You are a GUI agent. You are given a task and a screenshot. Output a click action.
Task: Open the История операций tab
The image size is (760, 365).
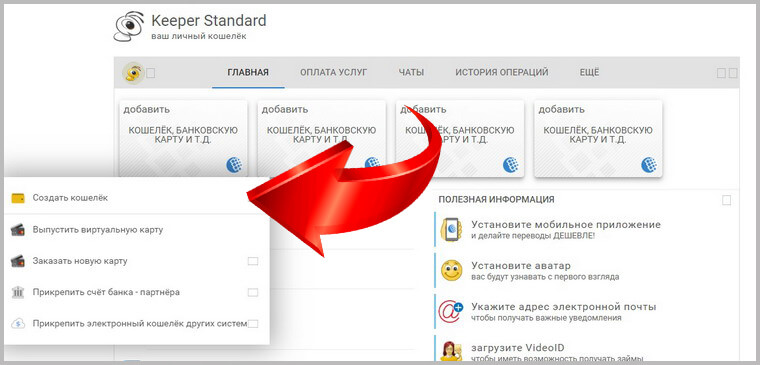coord(502,73)
